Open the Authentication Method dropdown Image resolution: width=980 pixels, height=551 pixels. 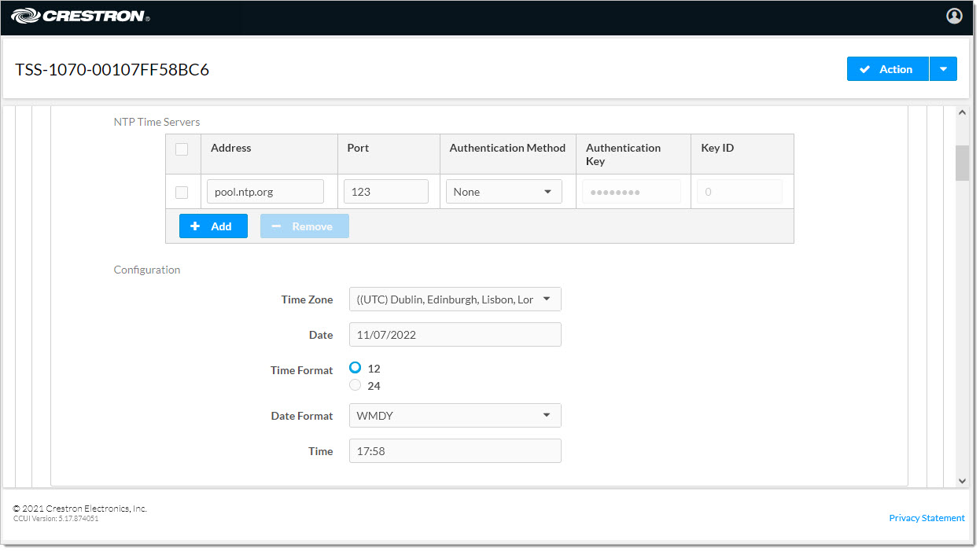503,192
